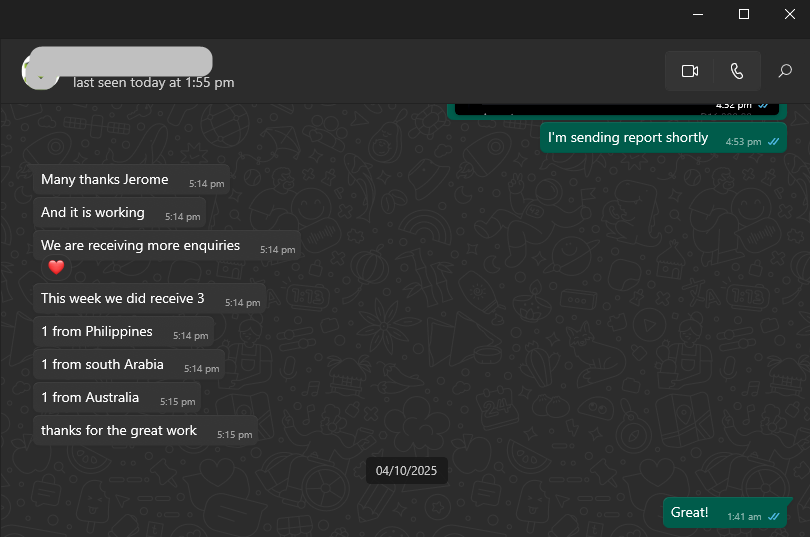This screenshot has width=810, height=537.
Task: Select message "Many thanks Jerome"
Action: 132,180
